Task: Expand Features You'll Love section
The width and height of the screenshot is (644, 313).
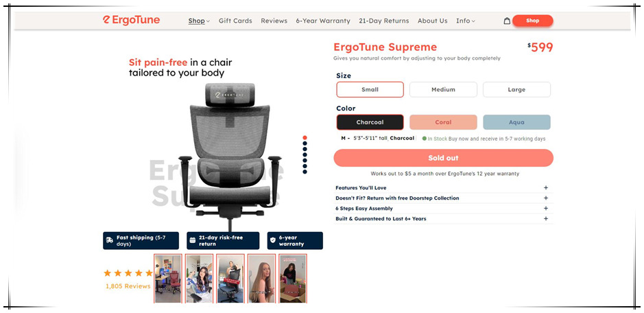Action: click(444, 187)
